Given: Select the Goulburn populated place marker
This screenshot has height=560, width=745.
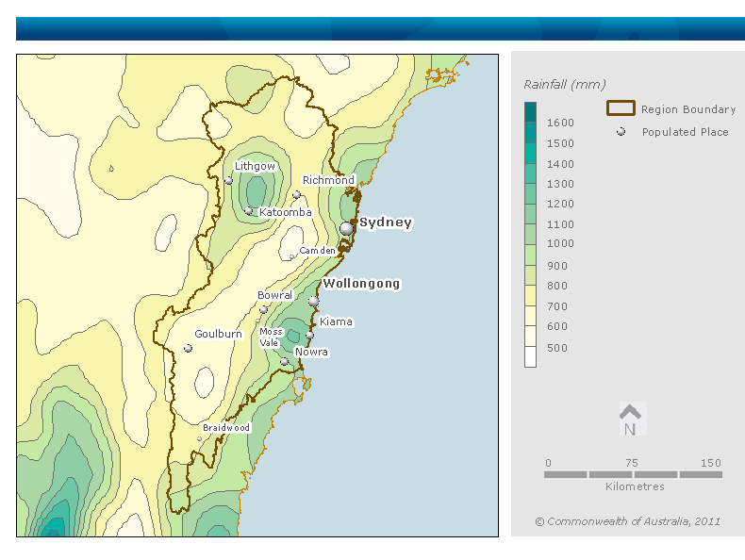Looking at the screenshot, I should [x=188, y=348].
